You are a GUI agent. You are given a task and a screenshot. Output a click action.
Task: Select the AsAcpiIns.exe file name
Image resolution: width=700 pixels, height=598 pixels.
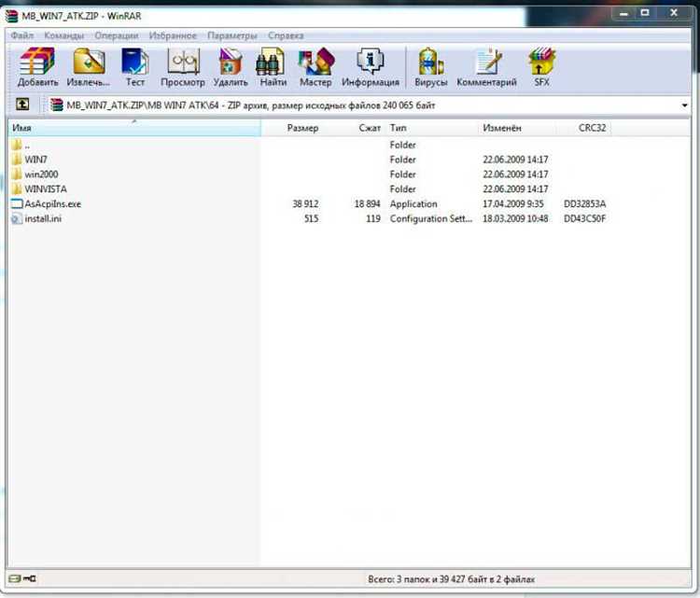click(x=52, y=204)
